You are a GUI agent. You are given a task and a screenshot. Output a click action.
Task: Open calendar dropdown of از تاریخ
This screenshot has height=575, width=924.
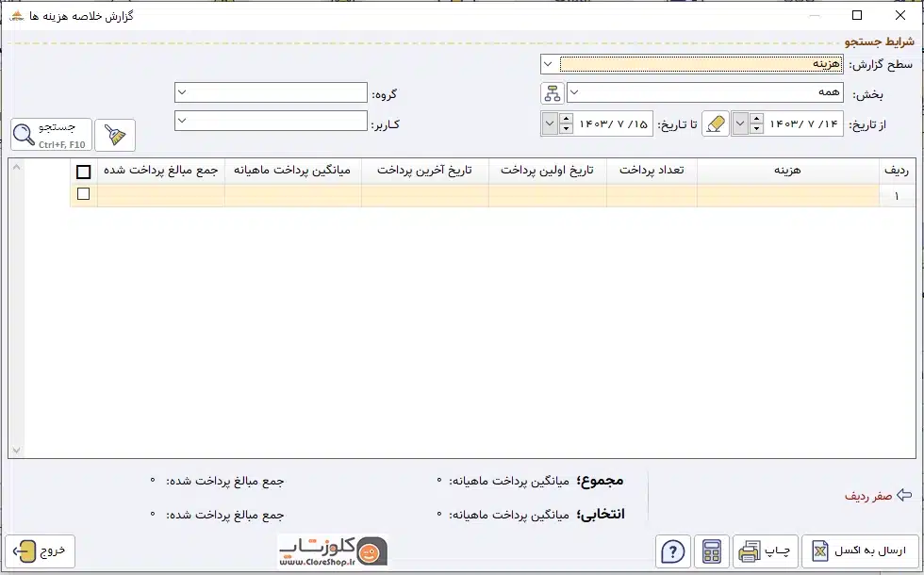pyautogui.click(x=740, y=123)
